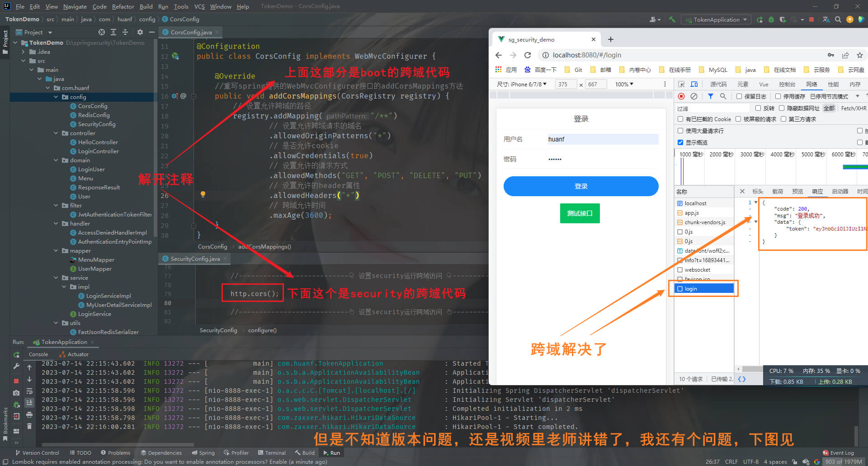Click the share icon in address bar
Screen dimensions: 868x466
[x=845, y=55]
